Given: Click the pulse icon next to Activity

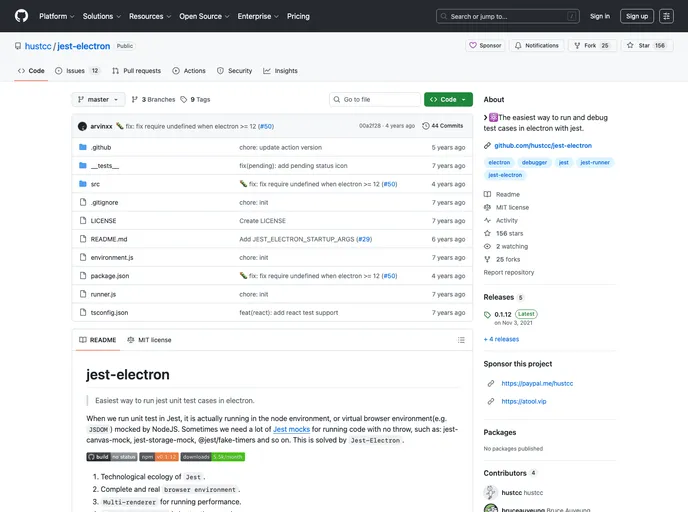Looking at the screenshot, I should (487, 220).
